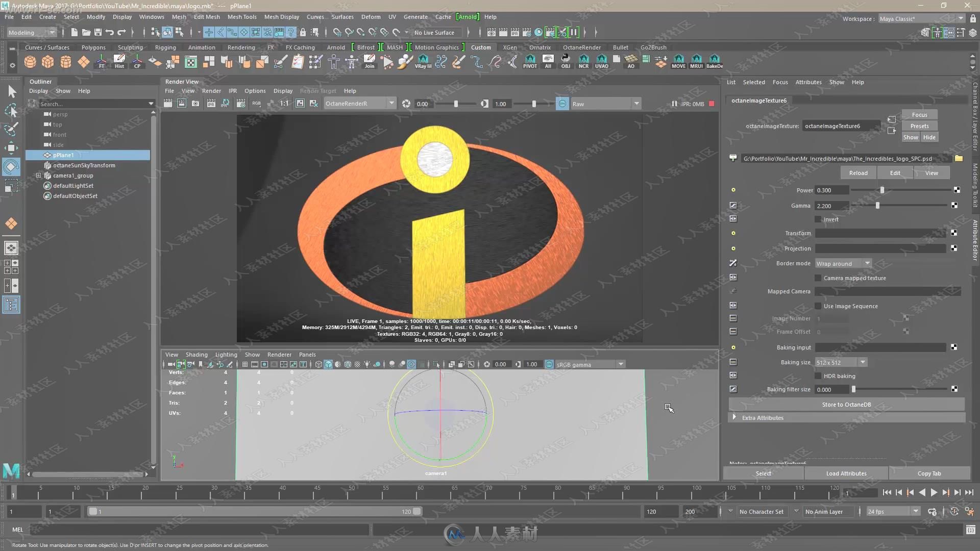Enable Camera mapped texture checkbox
The image size is (980, 551).
coord(818,278)
